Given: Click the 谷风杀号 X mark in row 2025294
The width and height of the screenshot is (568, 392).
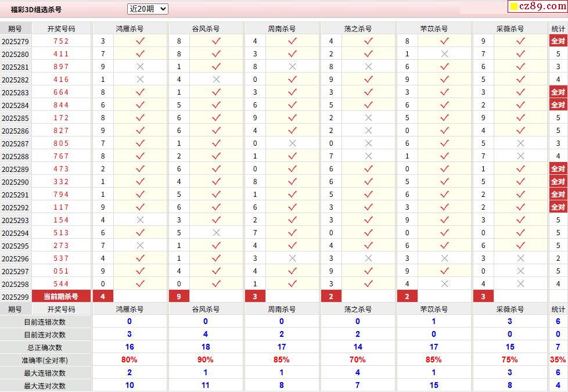Looking at the screenshot, I should coord(216,233).
